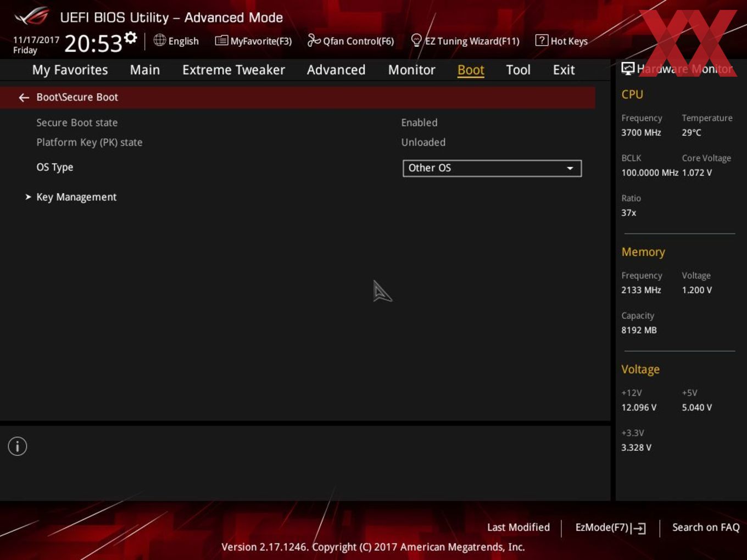
Task: Switch to the Monitor tab
Action: click(412, 70)
